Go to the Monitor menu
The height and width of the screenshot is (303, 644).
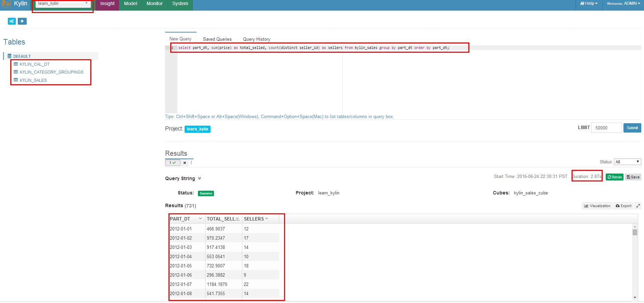pos(155,4)
